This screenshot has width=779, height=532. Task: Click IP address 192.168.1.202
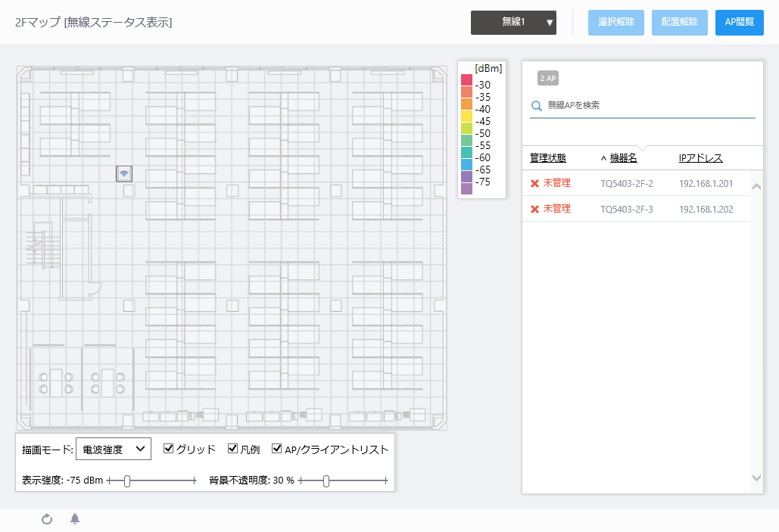706,210
